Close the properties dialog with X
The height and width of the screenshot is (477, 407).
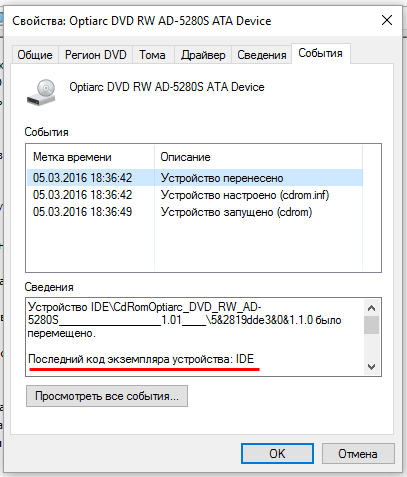(x=387, y=20)
